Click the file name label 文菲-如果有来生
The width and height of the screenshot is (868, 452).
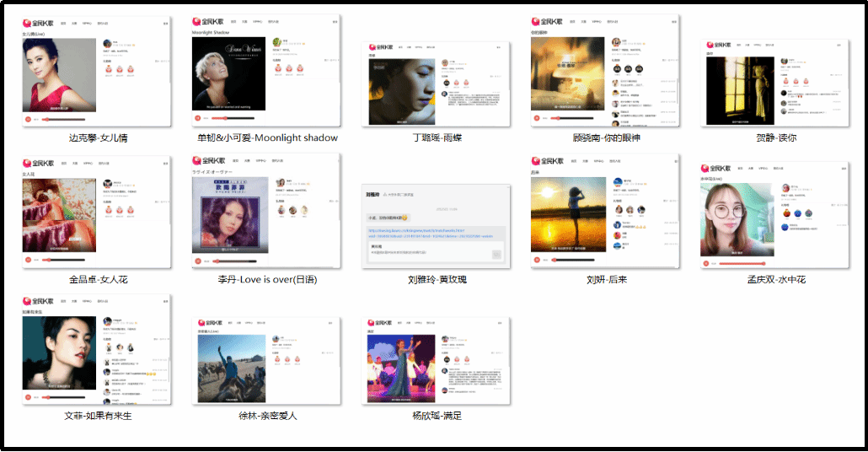[98, 416]
